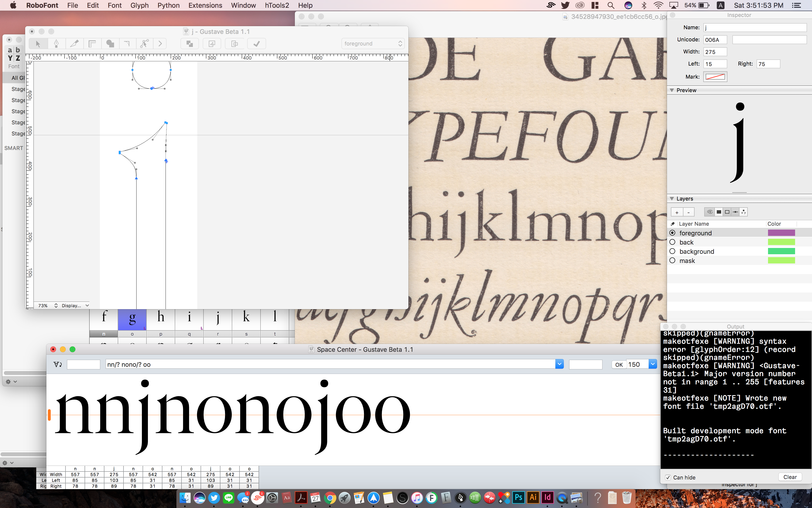Toggle layer stroke display button

(727, 212)
